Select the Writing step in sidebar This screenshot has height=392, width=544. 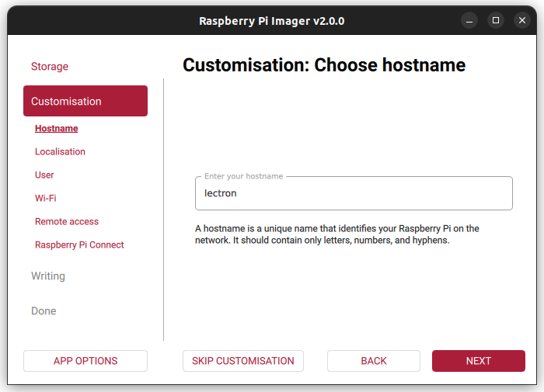pyautogui.click(x=48, y=276)
